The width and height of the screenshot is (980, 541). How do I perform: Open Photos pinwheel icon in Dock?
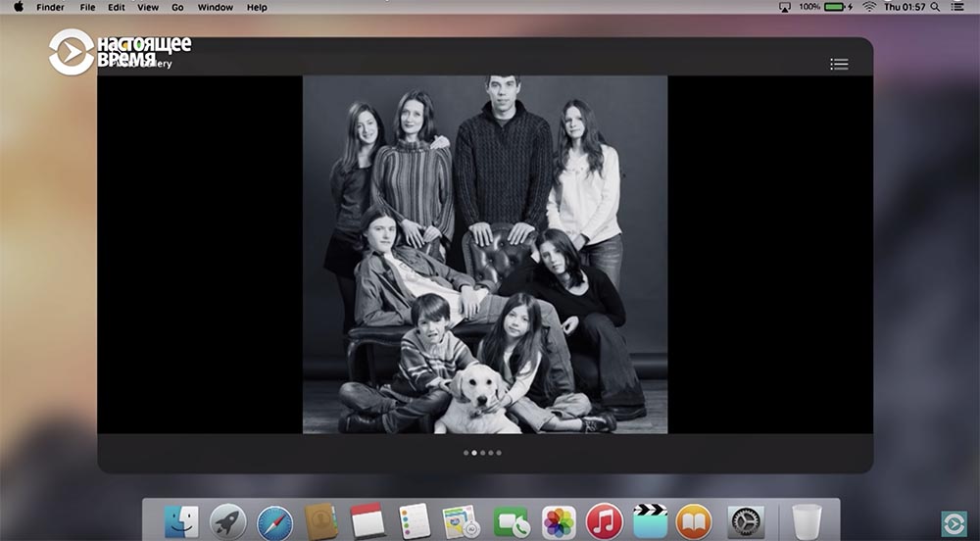pos(559,522)
